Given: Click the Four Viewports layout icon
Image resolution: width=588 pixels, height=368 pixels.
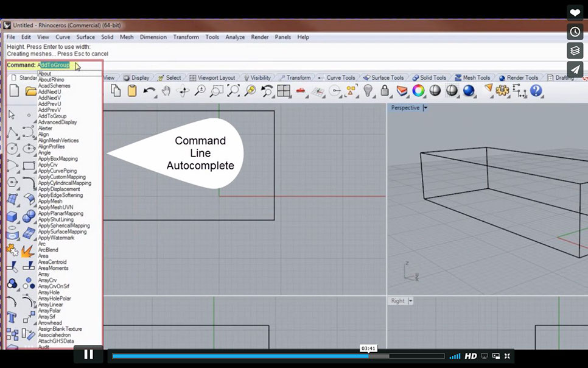Looking at the screenshot, I should [284, 91].
